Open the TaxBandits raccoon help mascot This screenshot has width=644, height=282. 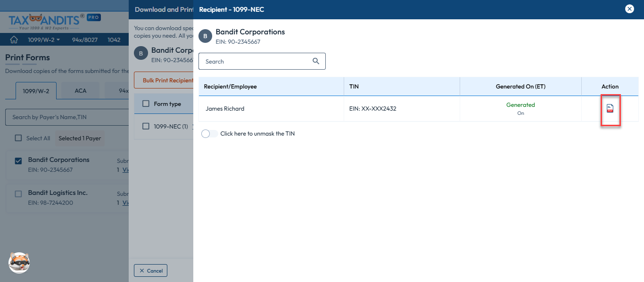(x=19, y=263)
